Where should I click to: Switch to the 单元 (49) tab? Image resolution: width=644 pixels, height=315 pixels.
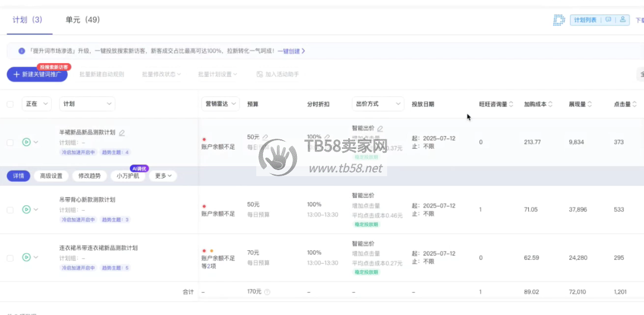tap(82, 20)
